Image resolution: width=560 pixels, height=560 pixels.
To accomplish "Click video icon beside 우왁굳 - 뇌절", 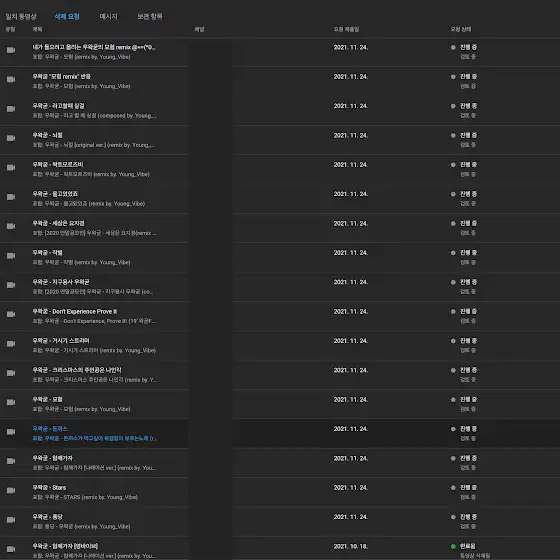I will (x=11, y=138).
